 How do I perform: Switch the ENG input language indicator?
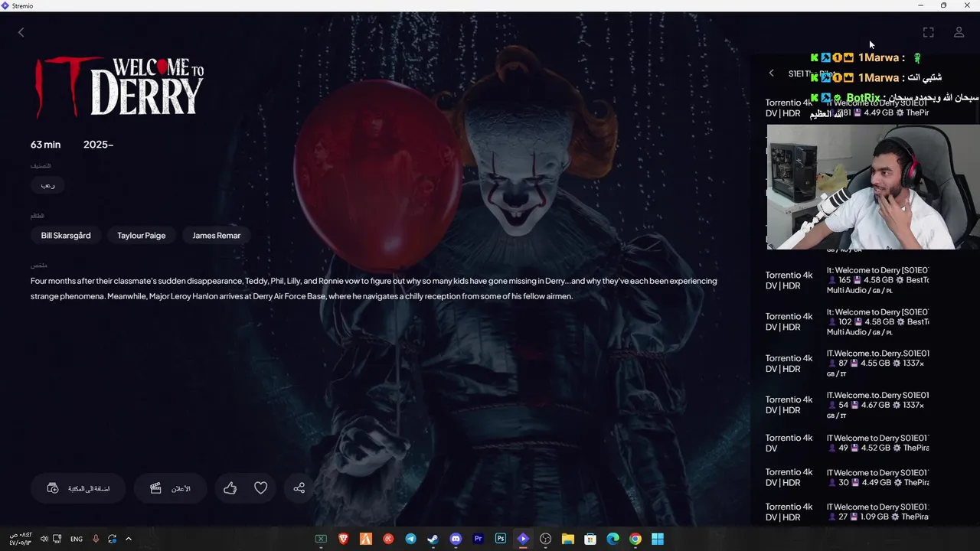click(77, 539)
